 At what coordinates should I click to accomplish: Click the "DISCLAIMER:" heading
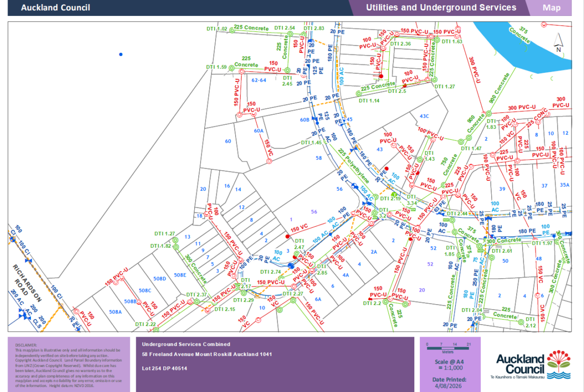[26, 346]
